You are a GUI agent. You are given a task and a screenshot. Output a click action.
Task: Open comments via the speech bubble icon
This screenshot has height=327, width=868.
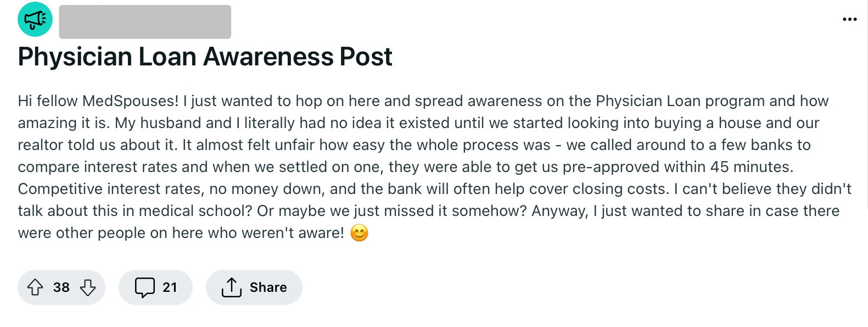(x=145, y=287)
